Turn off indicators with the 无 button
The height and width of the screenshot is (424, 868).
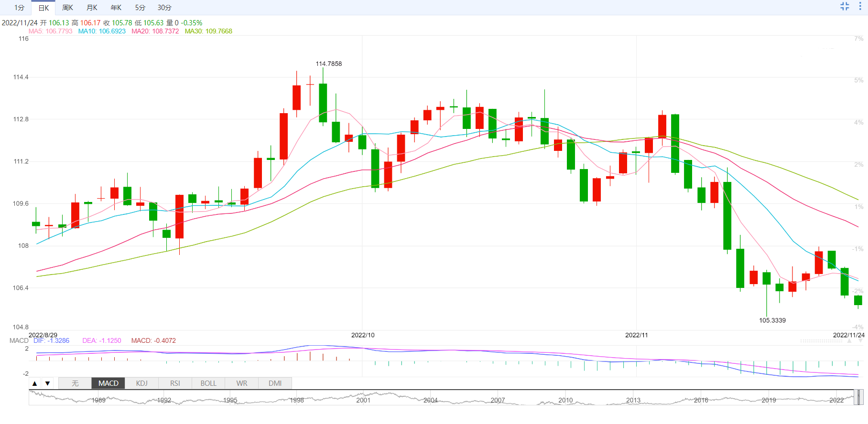click(x=75, y=383)
